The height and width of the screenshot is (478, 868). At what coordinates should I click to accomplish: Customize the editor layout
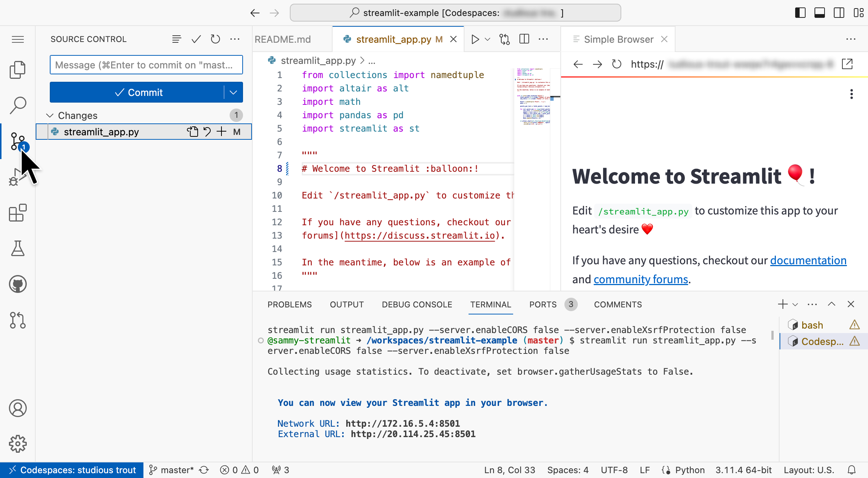[858, 13]
